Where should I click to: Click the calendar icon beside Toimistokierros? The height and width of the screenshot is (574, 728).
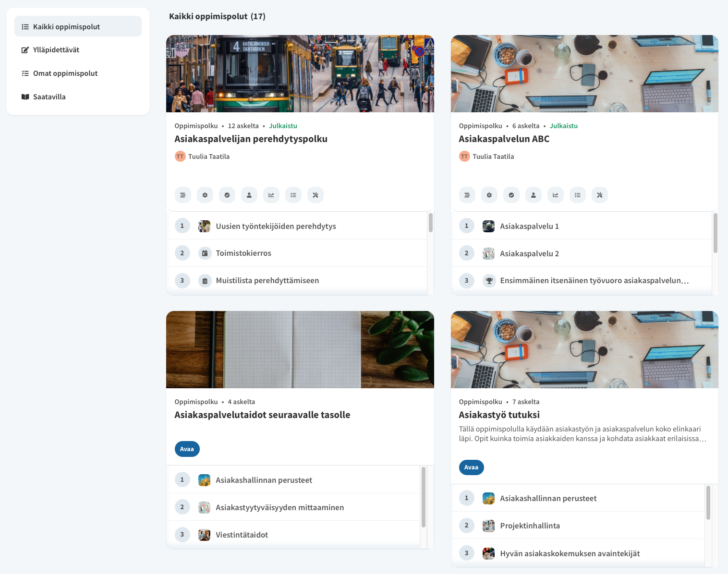pyautogui.click(x=205, y=253)
